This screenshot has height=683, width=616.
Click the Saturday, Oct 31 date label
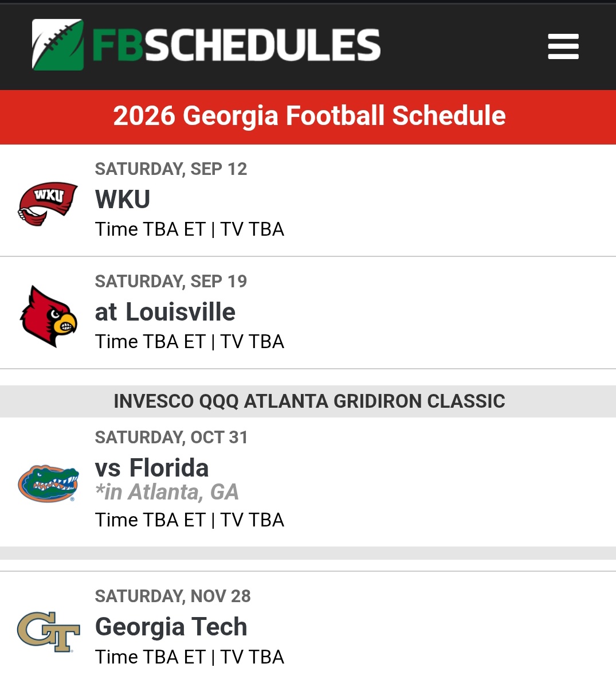pyautogui.click(x=171, y=438)
